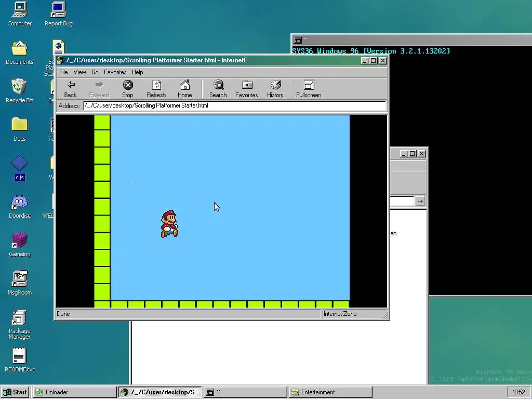Click the Internet Zone status text
This screenshot has width=532, height=399.
coord(340,314)
